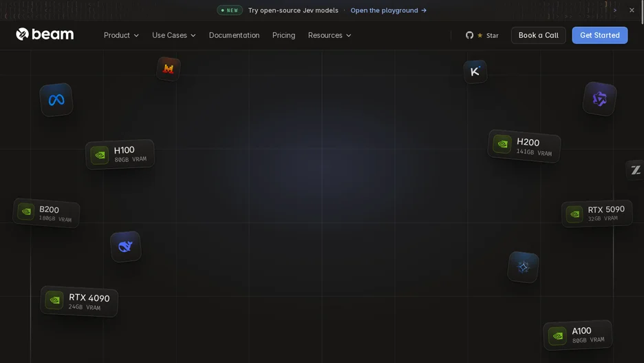Click the Nvidia icon on B200 card
Viewport: 644px width, 363px height.
(26, 211)
